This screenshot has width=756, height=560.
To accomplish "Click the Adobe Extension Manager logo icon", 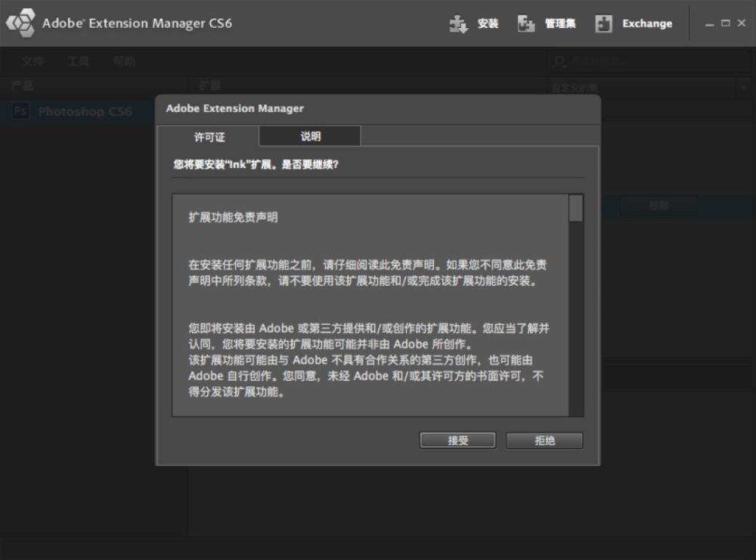I will (20, 23).
